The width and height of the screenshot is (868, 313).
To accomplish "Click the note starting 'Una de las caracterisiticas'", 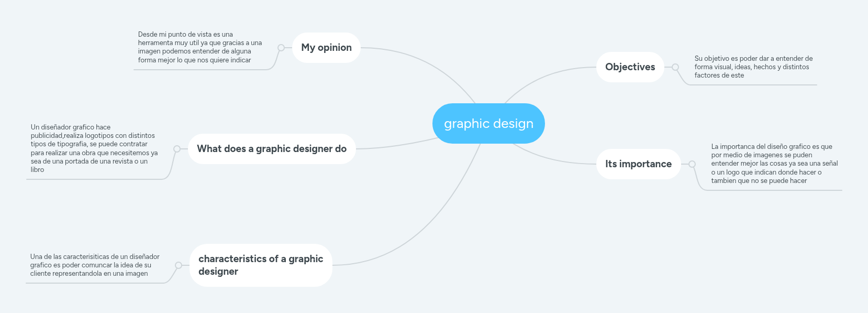I will (95, 265).
